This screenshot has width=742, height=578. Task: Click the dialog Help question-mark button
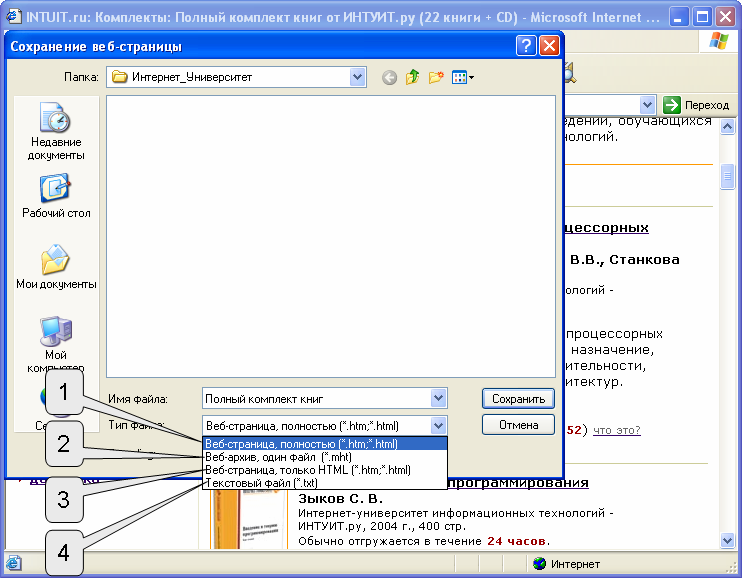coord(526,46)
